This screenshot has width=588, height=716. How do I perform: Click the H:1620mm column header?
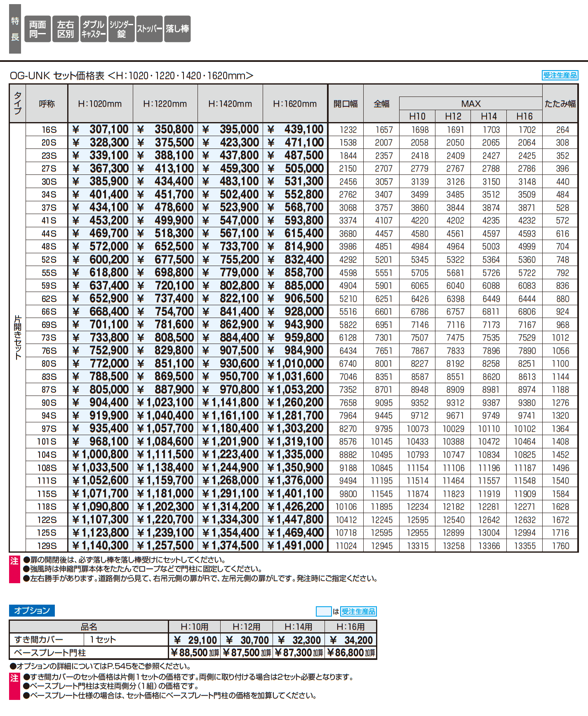(x=295, y=104)
